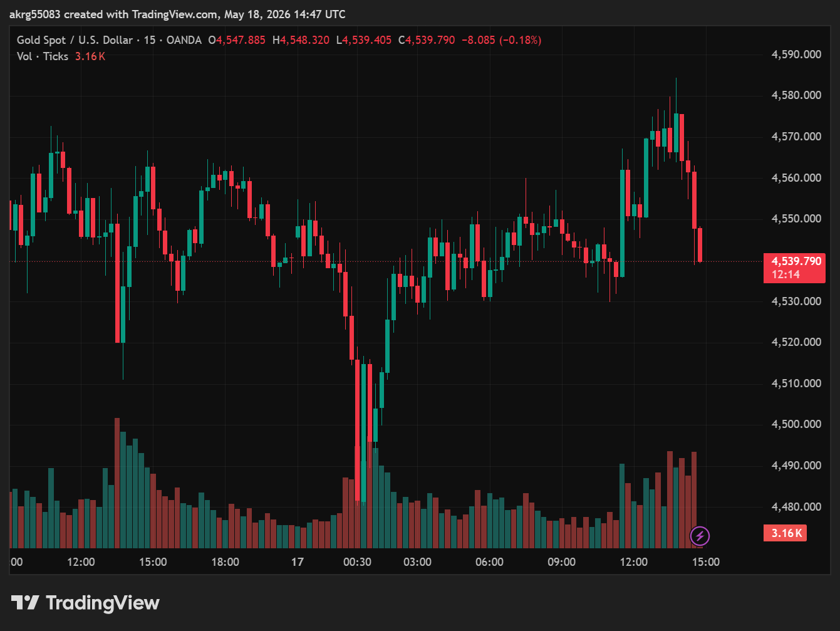Click the 4,590.000 price axis label

(796, 55)
